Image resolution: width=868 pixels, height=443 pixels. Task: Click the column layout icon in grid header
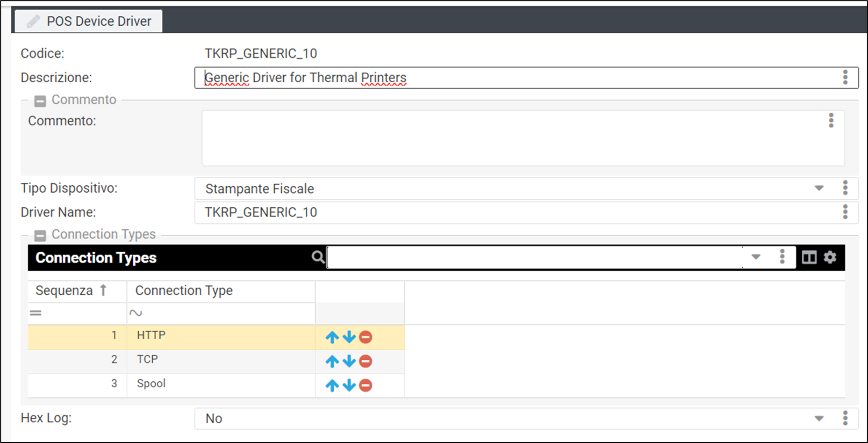tap(809, 257)
